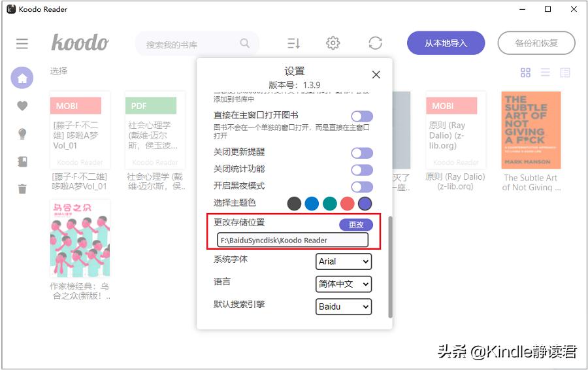
Task: Select the blue theme color
Action: point(312,204)
